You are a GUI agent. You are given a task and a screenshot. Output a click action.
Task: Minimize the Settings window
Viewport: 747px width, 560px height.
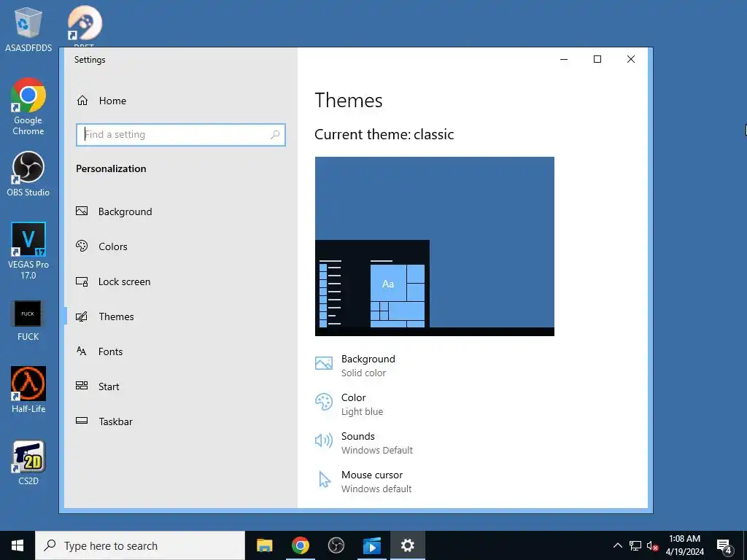click(x=564, y=59)
